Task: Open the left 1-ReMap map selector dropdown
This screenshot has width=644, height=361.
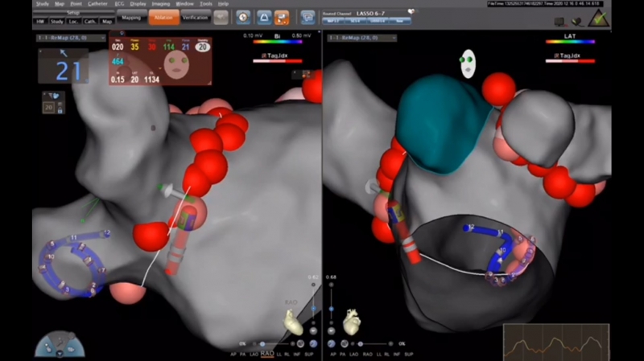Action: coord(70,38)
